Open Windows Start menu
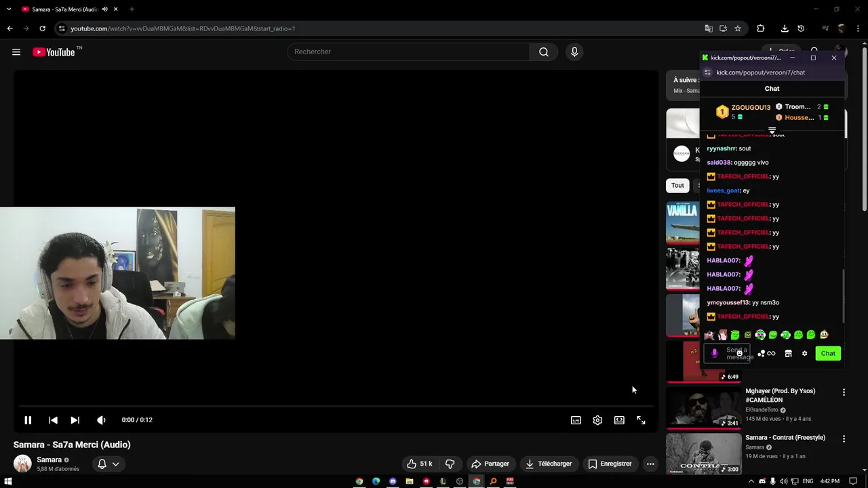 (8, 481)
